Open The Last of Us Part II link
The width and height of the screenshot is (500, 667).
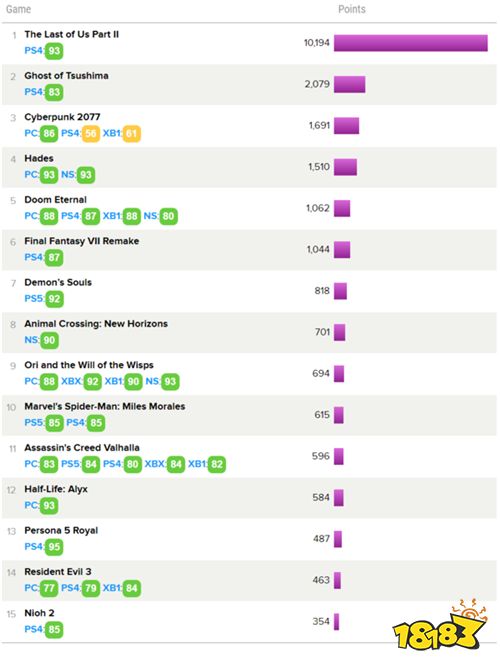click(x=71, y=34)
